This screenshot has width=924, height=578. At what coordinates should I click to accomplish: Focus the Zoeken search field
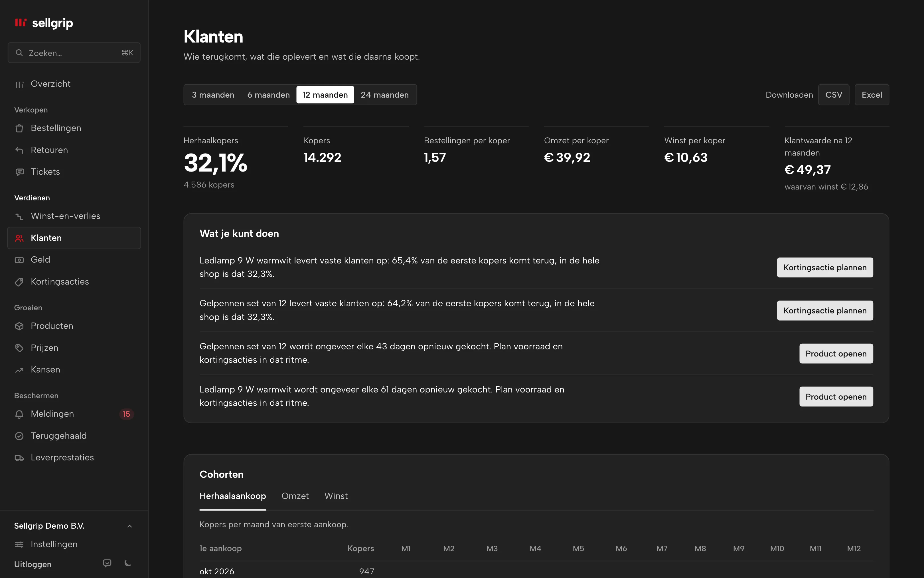(x=74, y=53)
